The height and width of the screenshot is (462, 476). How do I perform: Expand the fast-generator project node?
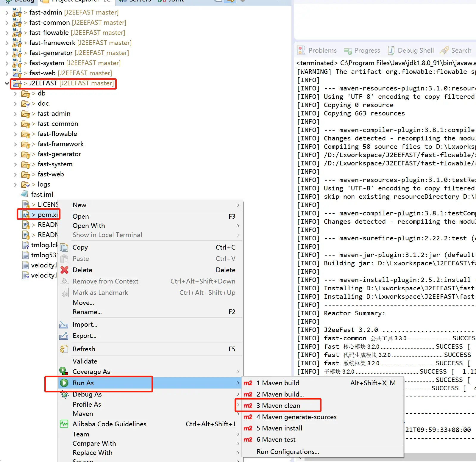[x=7, y=53]
